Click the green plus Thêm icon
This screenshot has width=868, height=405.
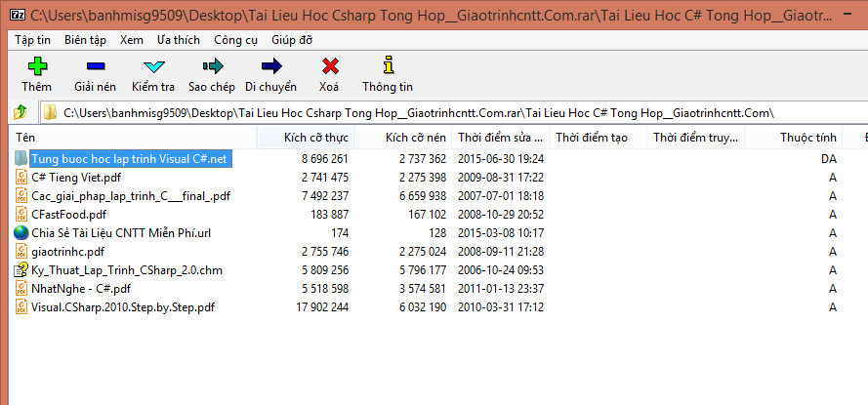(38, 66)
